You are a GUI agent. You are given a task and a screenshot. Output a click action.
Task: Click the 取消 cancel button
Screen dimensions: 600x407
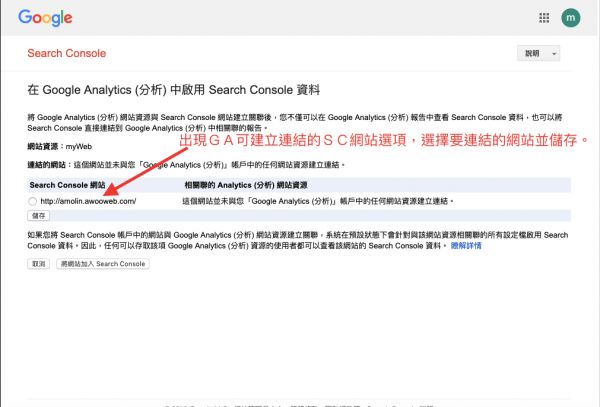click(x=38, y=264)
